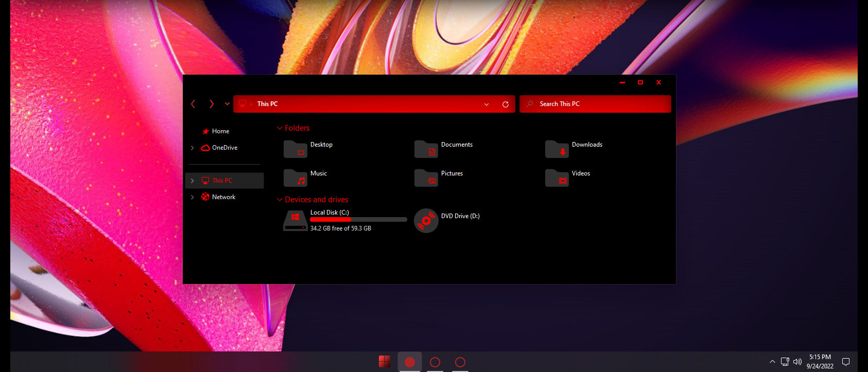Select the Music folder icon
Image resolution: width=868 pixels, height=372 pixels.
296,178
